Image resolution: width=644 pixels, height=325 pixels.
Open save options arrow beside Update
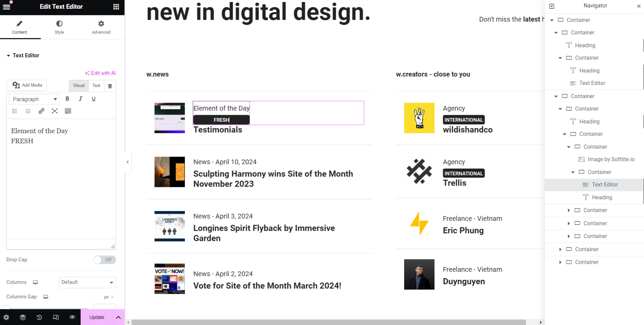(118, 317)
